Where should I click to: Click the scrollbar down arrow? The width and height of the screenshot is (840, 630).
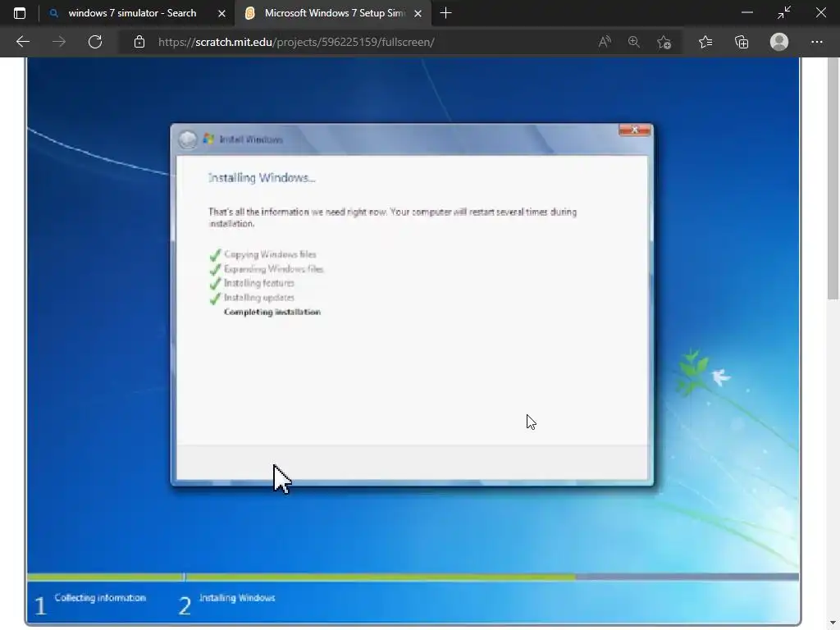click(x=833, y=624)
